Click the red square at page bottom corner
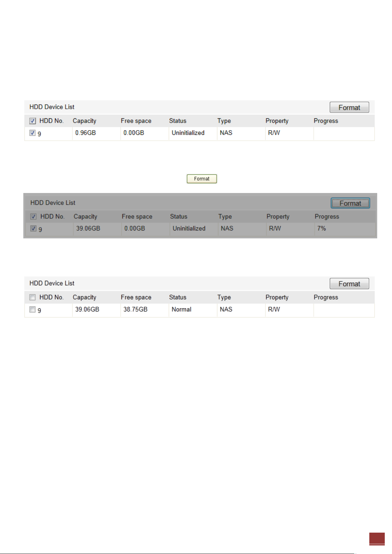The width and height of the screenshot is (392, 554). click(x=377, y=539)
